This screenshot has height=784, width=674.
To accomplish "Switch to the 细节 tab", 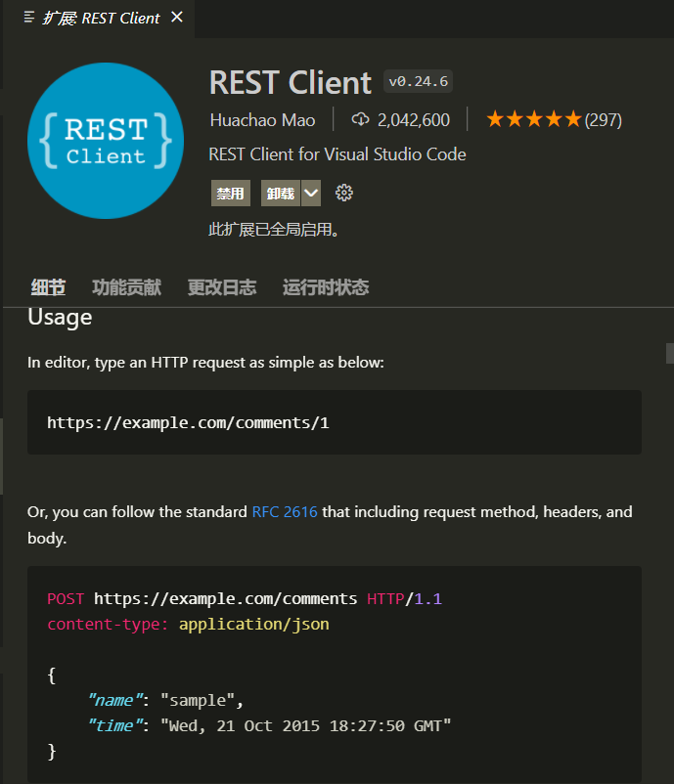I will click(x=48, y=287).
